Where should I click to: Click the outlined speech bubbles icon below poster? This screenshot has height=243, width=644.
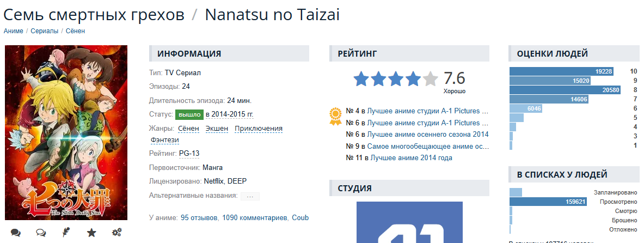tap(41, 233)
